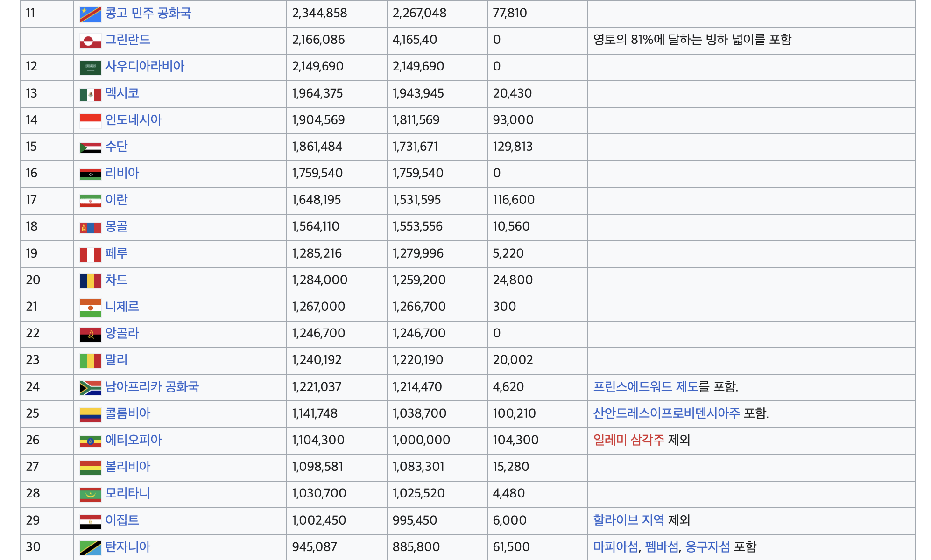Screen dimensions: 931x560
Task: Click the Niger flag icon
Action: pos(90,308)
